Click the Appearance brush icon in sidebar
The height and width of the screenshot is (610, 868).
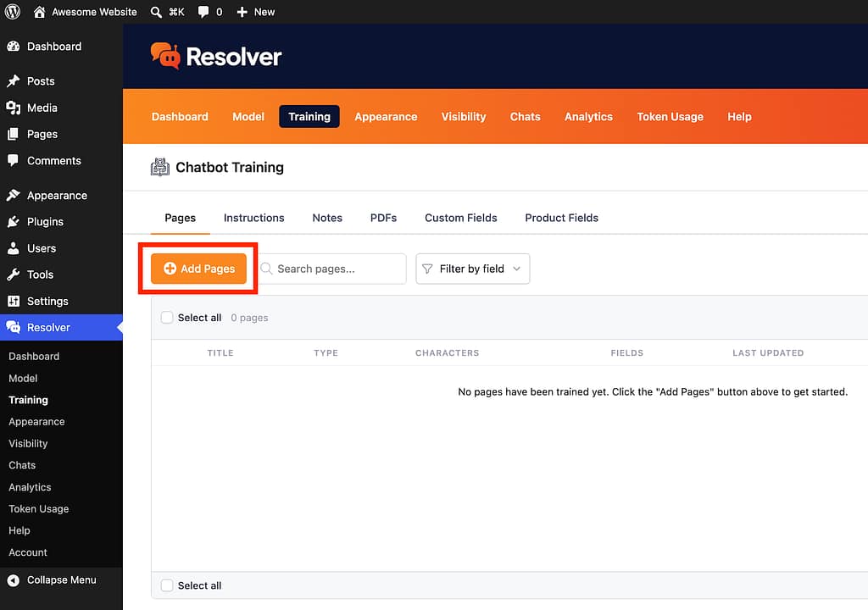click(14, 196)
